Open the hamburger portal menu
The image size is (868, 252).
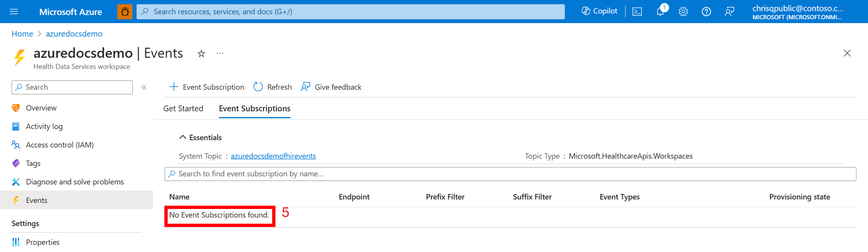(14, 11)
